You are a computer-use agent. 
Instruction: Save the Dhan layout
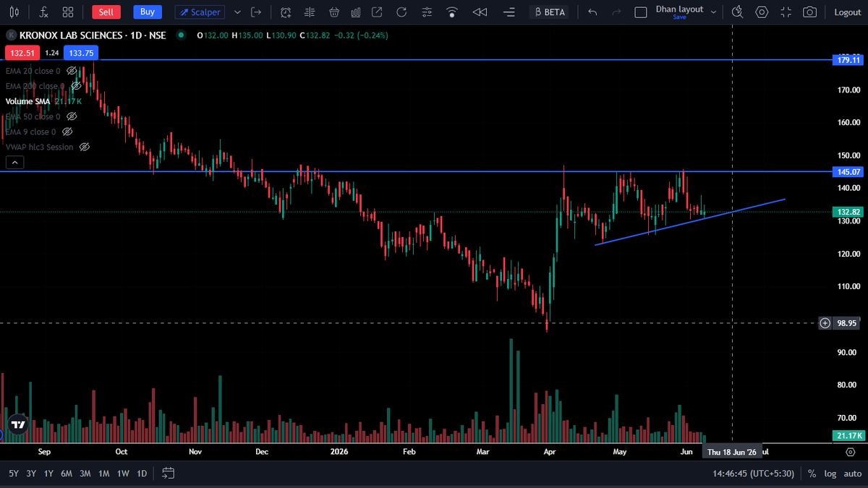point(679,17)
